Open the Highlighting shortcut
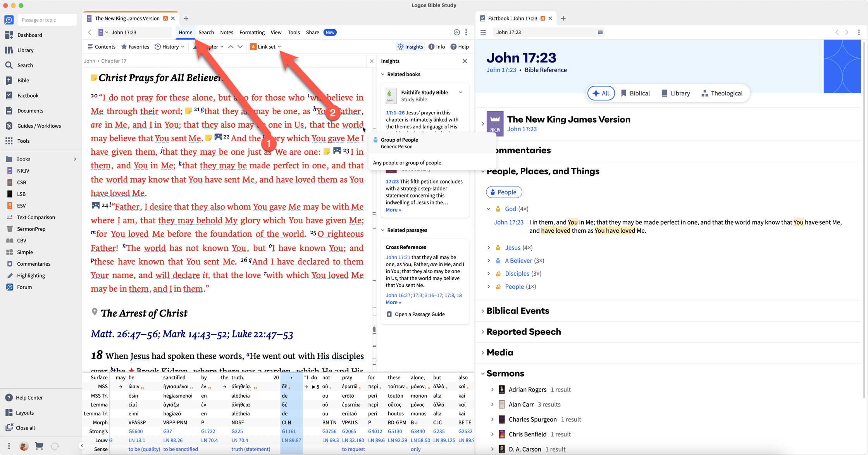The width and height of the screenshot is (868, 455). coord(31,275)
